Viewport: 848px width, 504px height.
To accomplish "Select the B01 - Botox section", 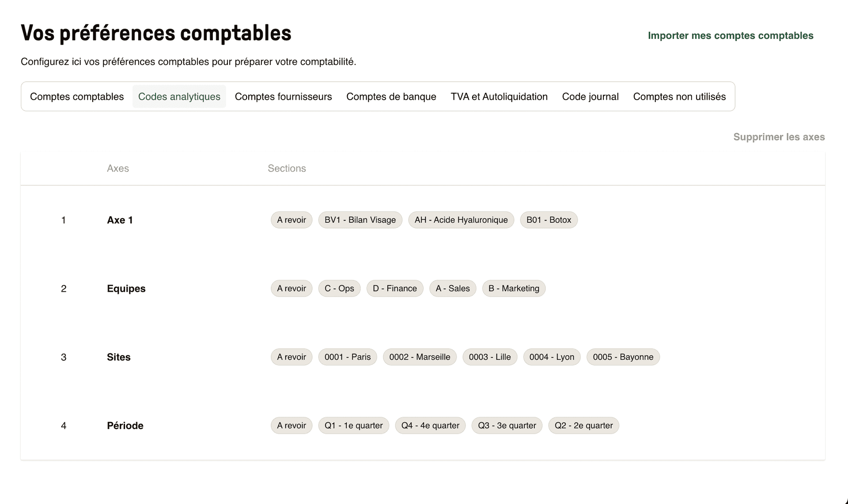I will tap(549, 219).
